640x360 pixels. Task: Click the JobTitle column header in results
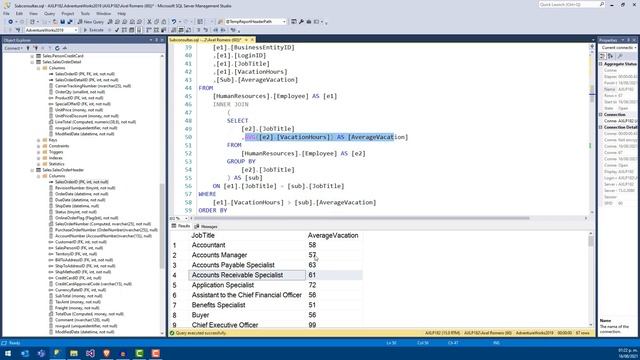point(247,236)
